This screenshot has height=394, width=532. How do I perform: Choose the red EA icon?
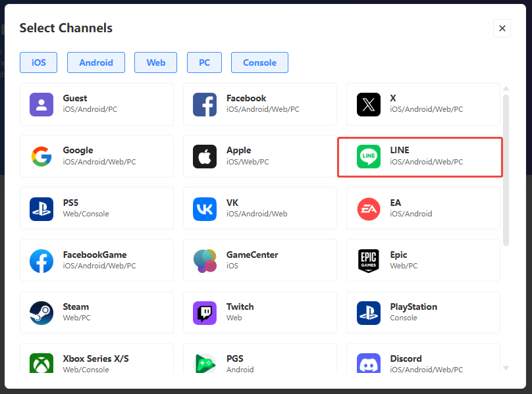coord(369,209)
